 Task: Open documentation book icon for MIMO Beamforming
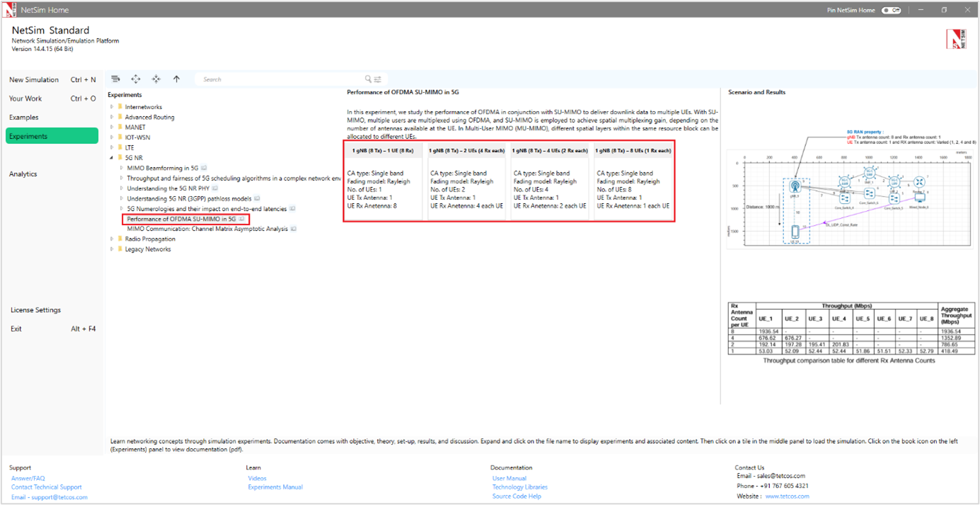point(204,169)
